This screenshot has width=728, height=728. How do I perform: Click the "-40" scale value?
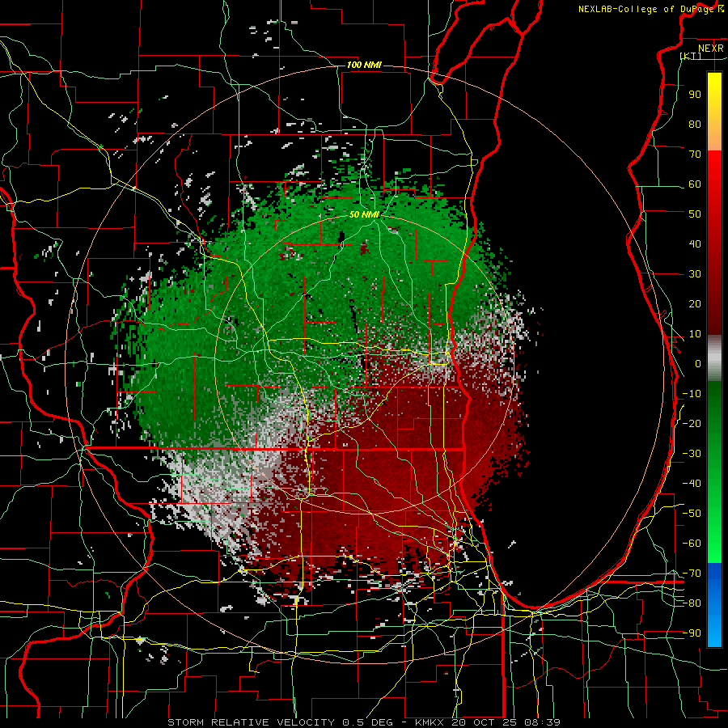(x=692, y=484)
